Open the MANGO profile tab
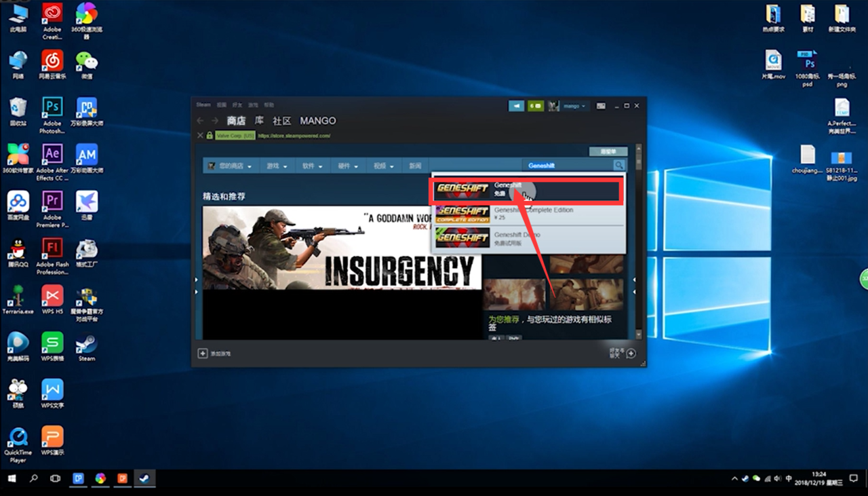Image resolution: width=868 pixels, height=496 pixels. (318, 121)
